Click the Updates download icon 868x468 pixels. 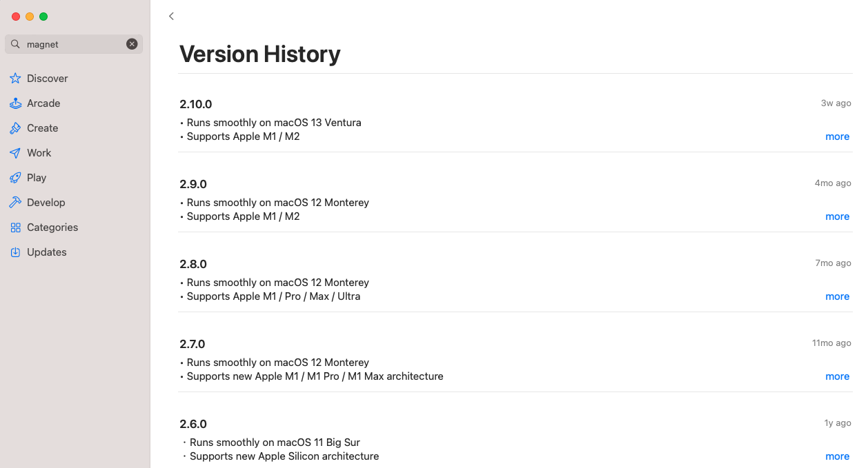[15, 252]
